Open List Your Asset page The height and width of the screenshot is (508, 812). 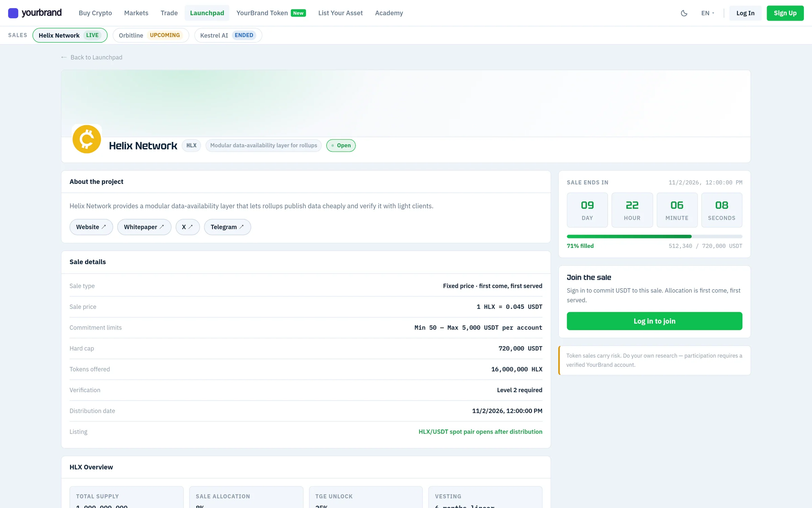[x=340, y=13]
